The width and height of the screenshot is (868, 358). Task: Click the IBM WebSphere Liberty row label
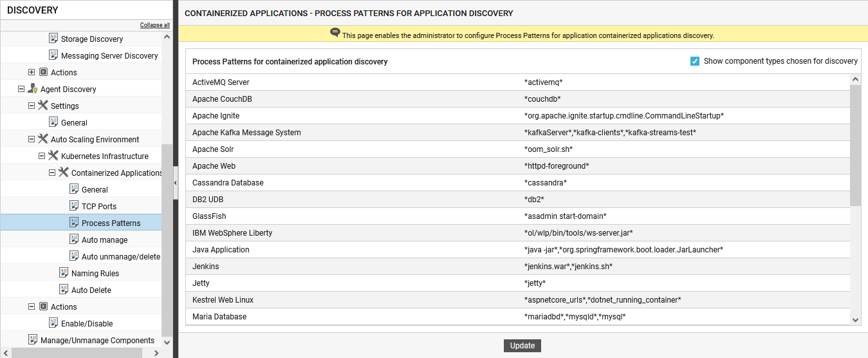click(x=232, y=233)
